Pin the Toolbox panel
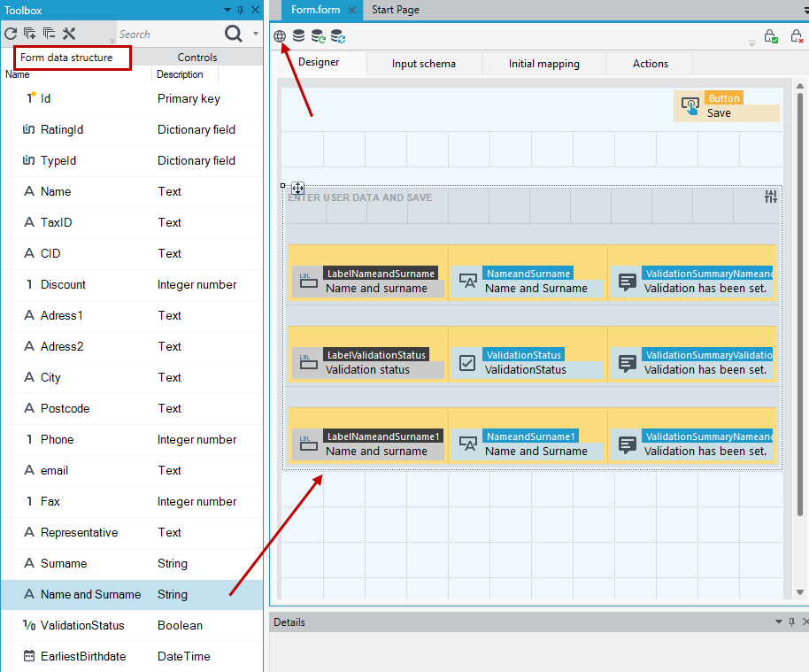Viewport: 809px width, 672px height. point(241,10)
